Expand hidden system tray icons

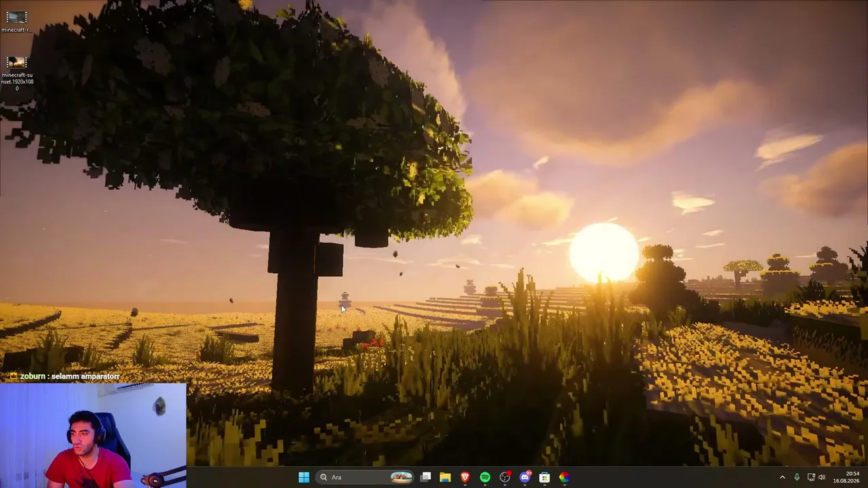[x=782, y=477]
